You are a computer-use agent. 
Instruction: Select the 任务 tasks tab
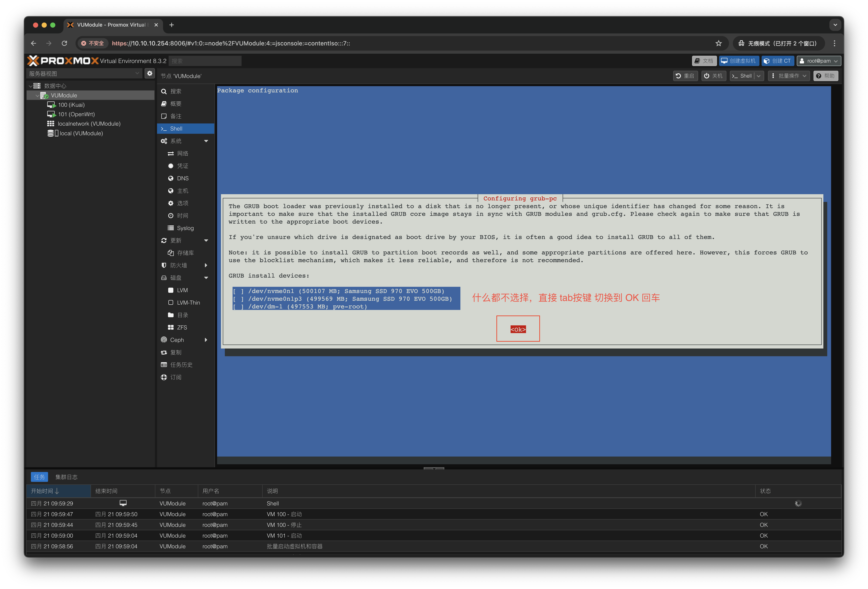tap(39, 477)
